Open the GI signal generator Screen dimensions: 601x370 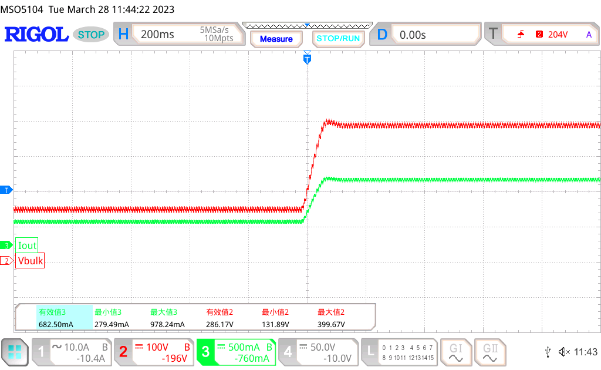coord(456,352)
